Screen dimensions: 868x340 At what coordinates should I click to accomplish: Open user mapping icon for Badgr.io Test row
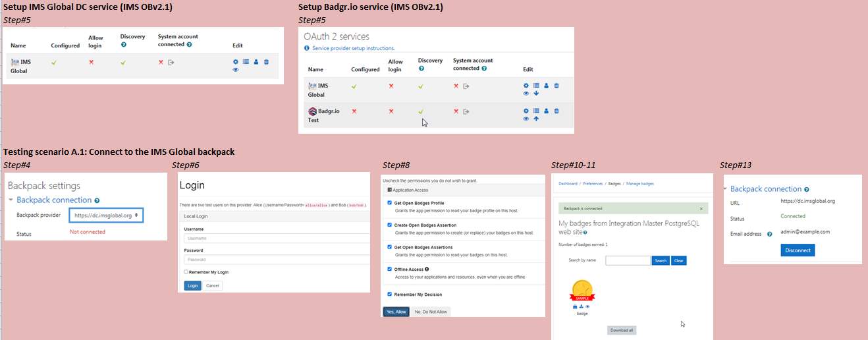tap(547, 111)
